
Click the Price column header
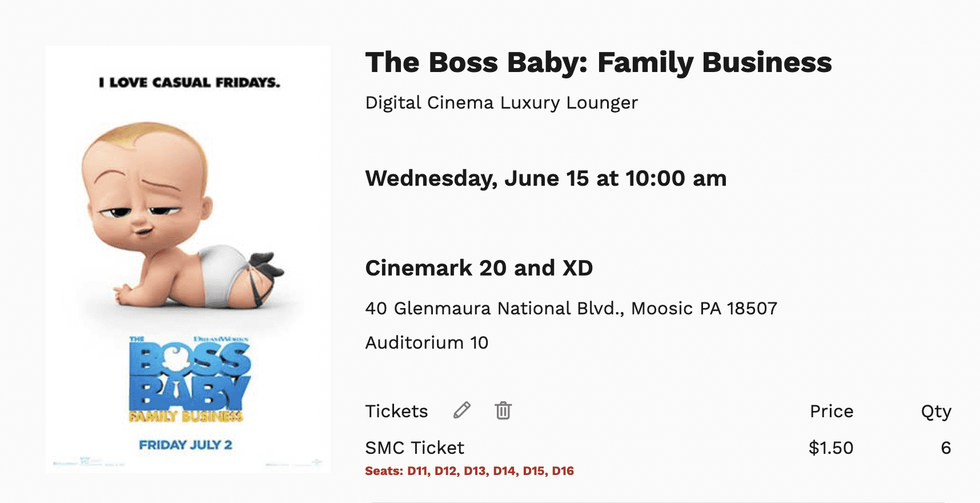pyautogui.click(x=832, y=412)
